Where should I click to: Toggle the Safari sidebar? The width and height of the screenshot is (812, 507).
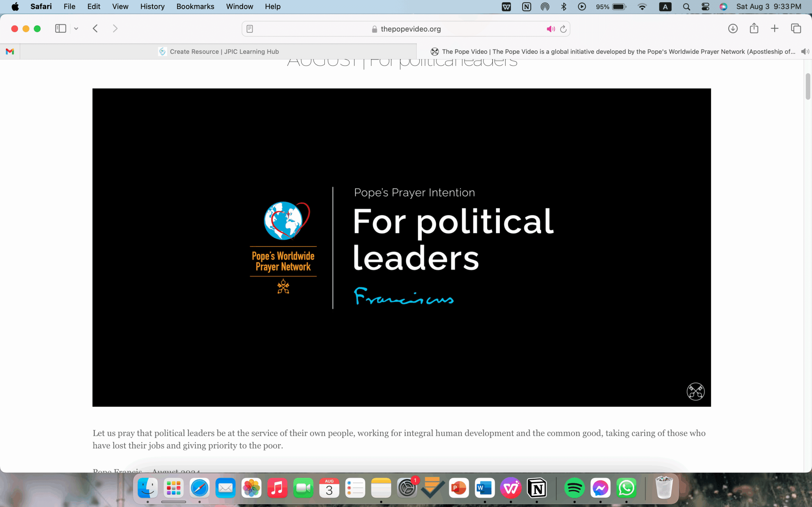[x=60, y=29]
